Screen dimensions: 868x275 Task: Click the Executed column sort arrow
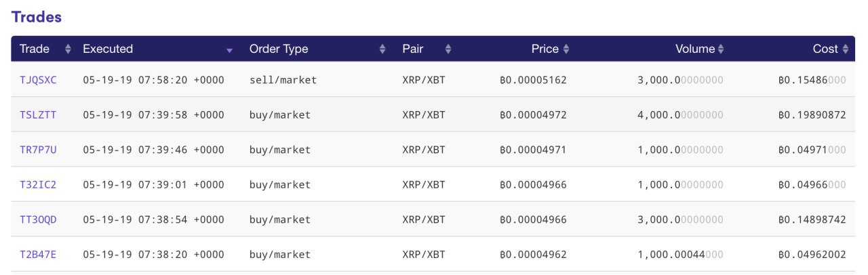point(229,50)
